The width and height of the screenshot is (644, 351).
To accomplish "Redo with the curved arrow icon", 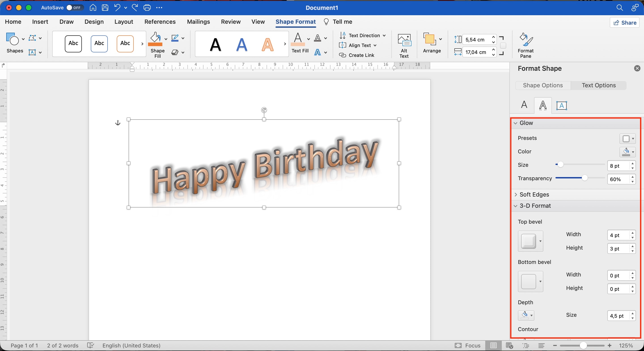I will click(135, 8).
